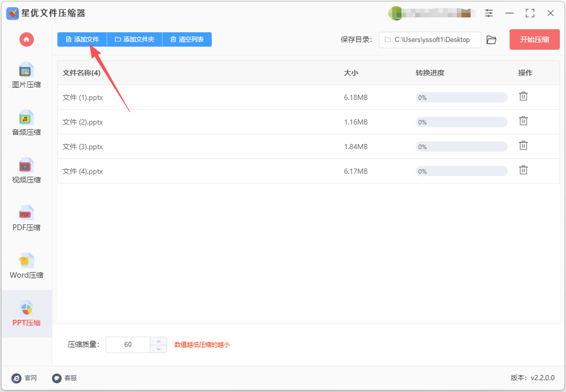
Task: Open the 视频压缩 video compression module
Action: click(26, 171)
